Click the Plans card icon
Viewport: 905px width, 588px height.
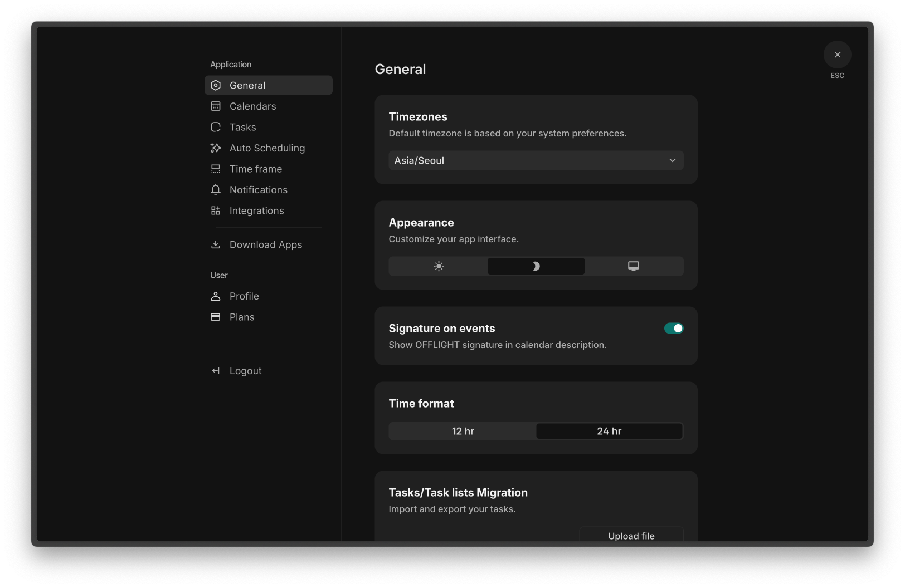(x=216, y=317)
